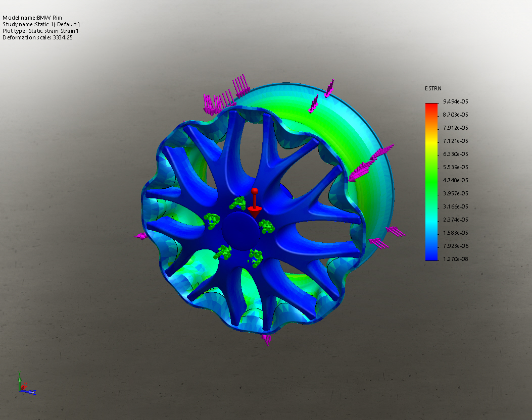This screenshot has width=532, height=420.
Task: Click legend value 5.539e-05
Action: (x=455, y=167)
